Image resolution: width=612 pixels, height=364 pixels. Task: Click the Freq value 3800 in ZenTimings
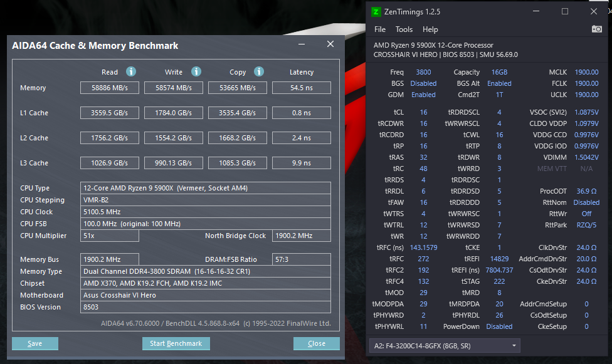tap(423, 72)
